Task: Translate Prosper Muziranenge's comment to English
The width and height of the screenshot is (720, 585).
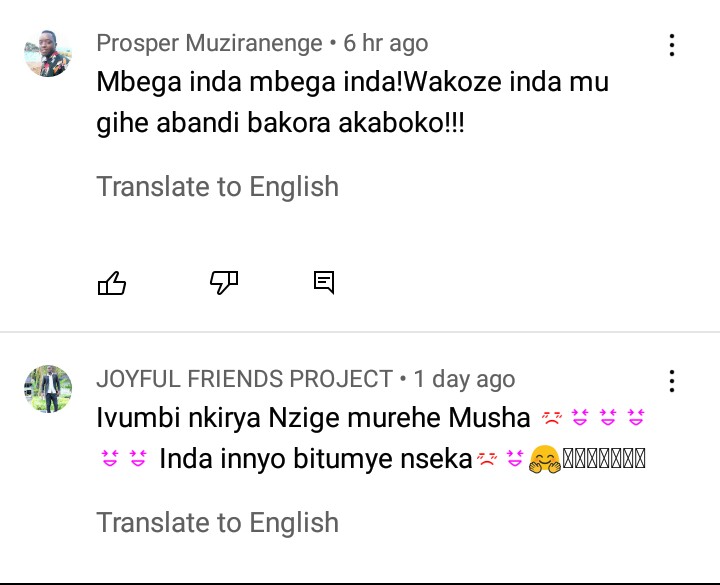Action: (217, 187)
